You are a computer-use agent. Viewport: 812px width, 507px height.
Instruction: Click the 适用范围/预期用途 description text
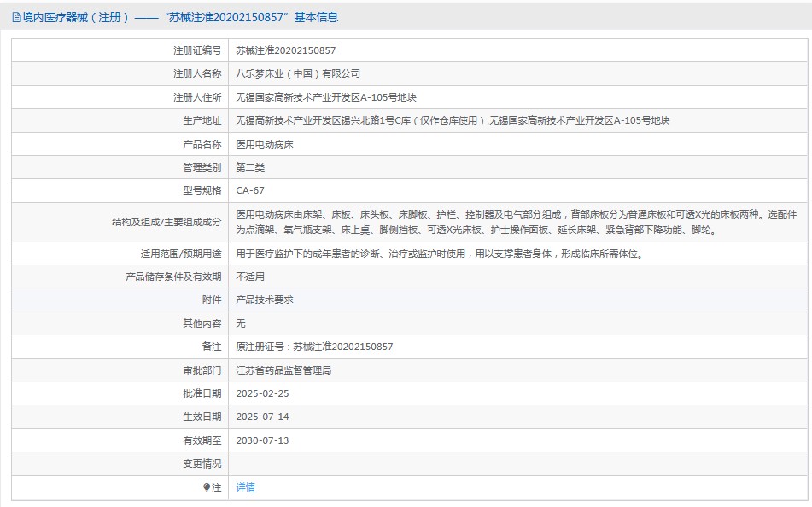[438, 253]
